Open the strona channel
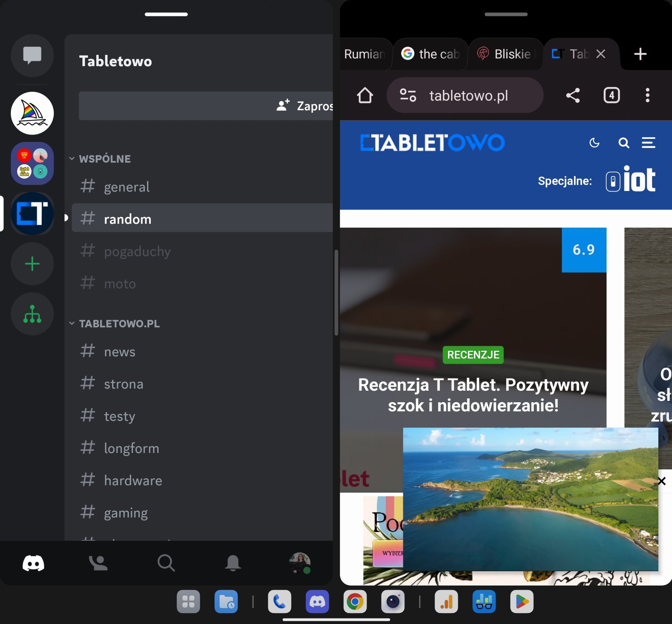Viewport: 672px width, 624px height. (202, 384)
